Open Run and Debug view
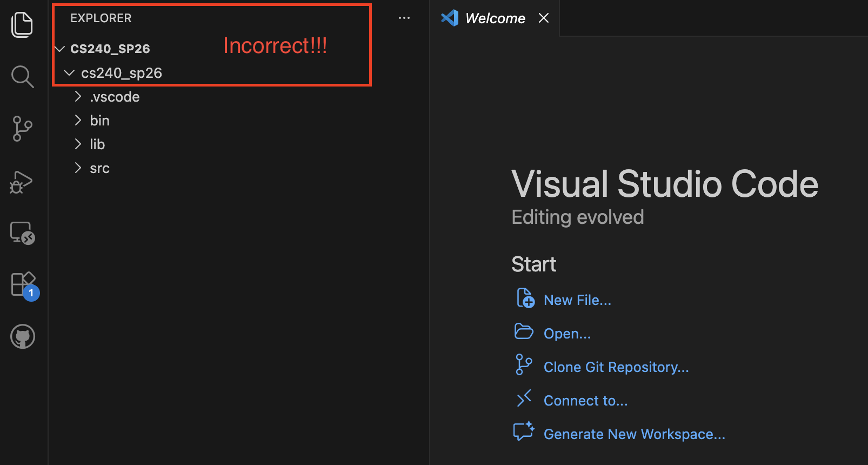The width and height of the screenshot is (868, 465). coord(22,182)
